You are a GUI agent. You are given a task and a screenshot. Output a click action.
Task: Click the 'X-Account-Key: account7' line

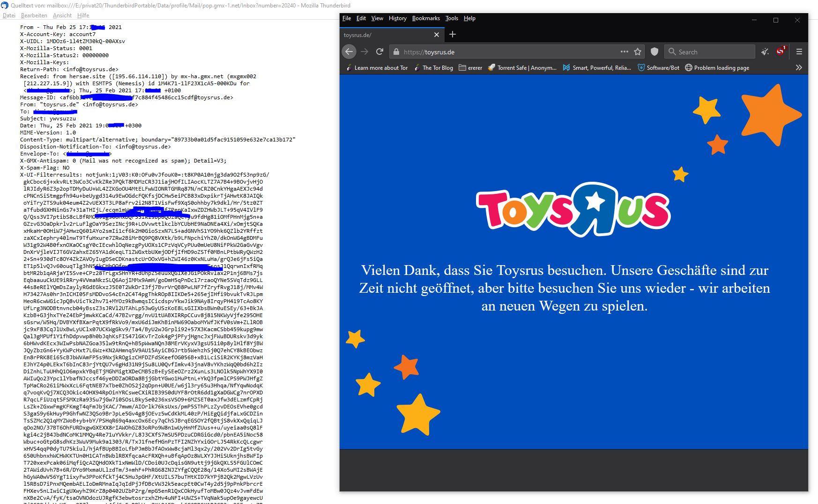58,34
